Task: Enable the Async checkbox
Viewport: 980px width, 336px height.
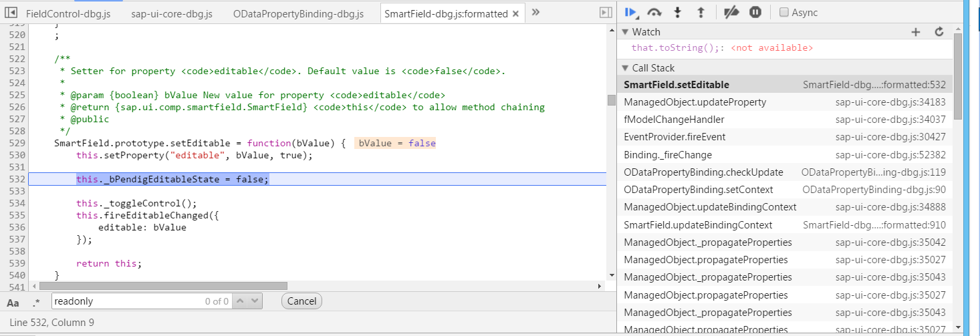Action: (785, 13)
